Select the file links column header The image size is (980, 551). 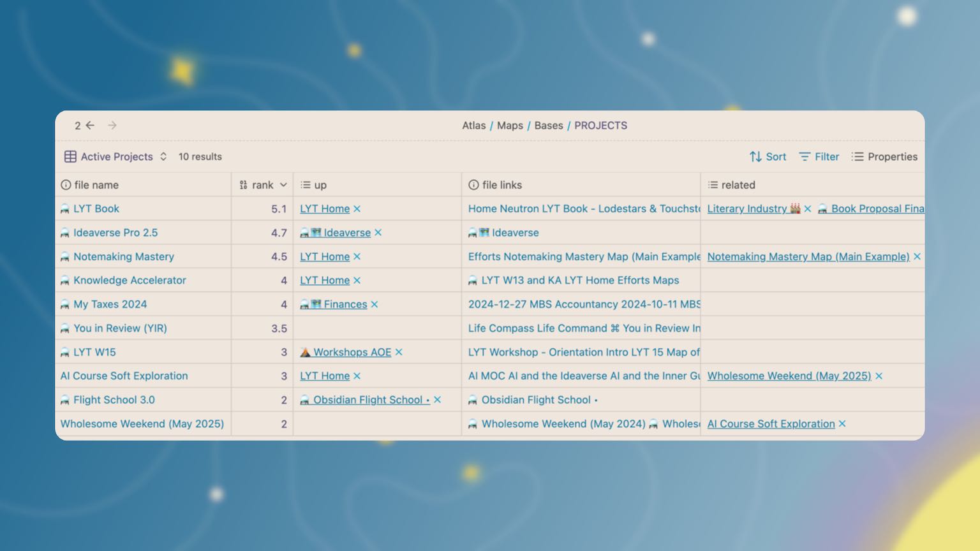(x=581, y=185)
